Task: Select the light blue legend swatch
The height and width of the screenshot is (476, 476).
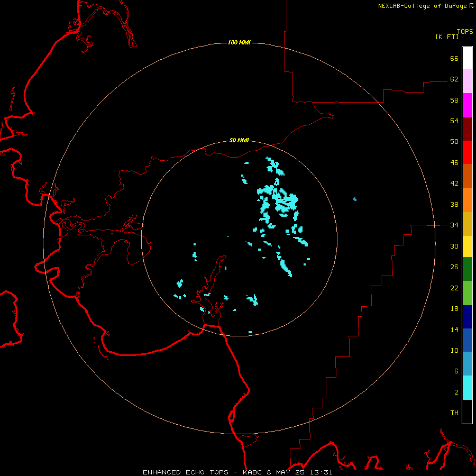Action: click(x=467, y=364)
